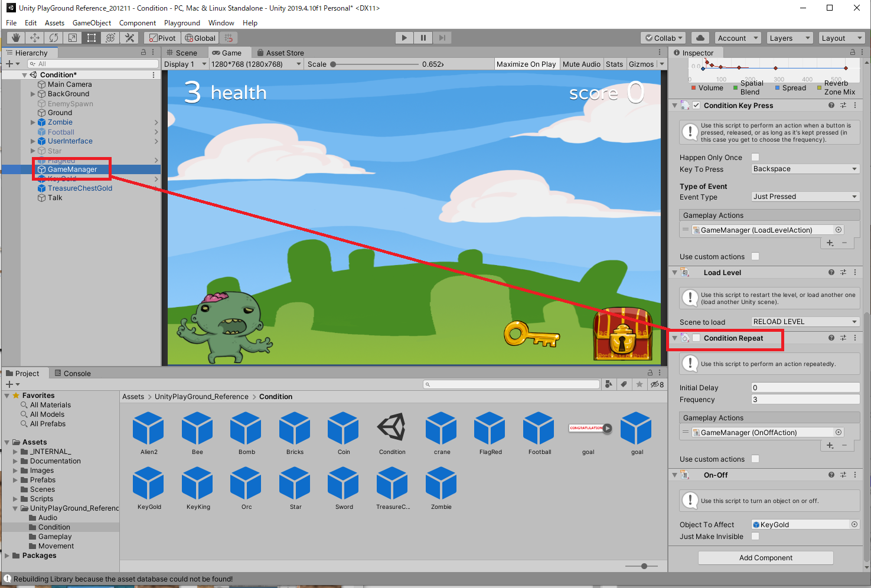Select the Scale tool
Screen dimensions: 871x588
click(x=72, y=38)
